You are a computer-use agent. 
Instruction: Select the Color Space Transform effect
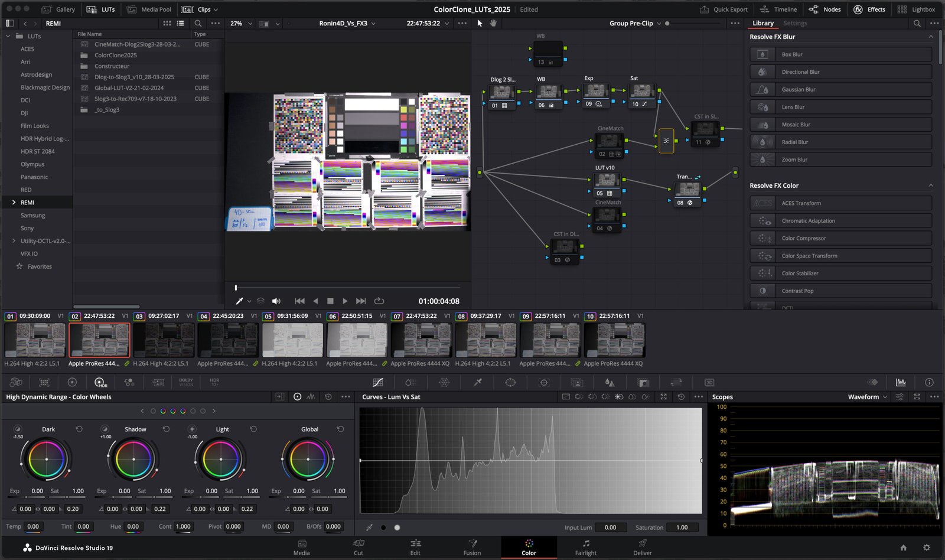tap(840, 256)
